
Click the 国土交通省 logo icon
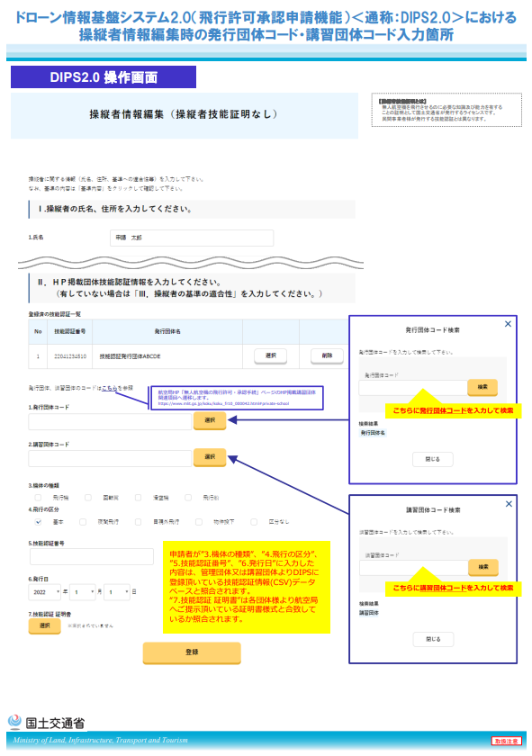(14, 722)
